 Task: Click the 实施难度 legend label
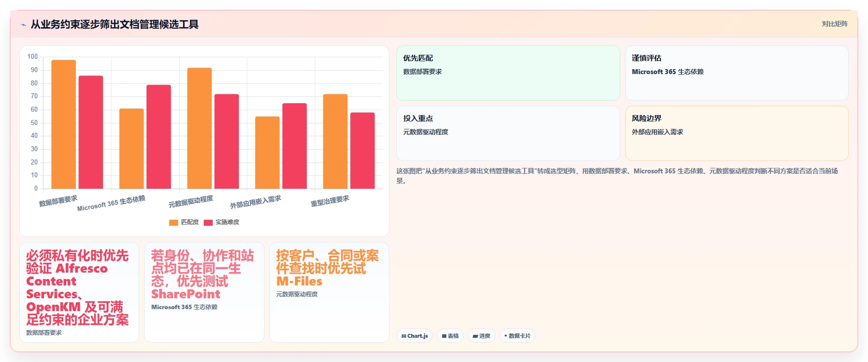pyautogui.click(x=227, y=222)
